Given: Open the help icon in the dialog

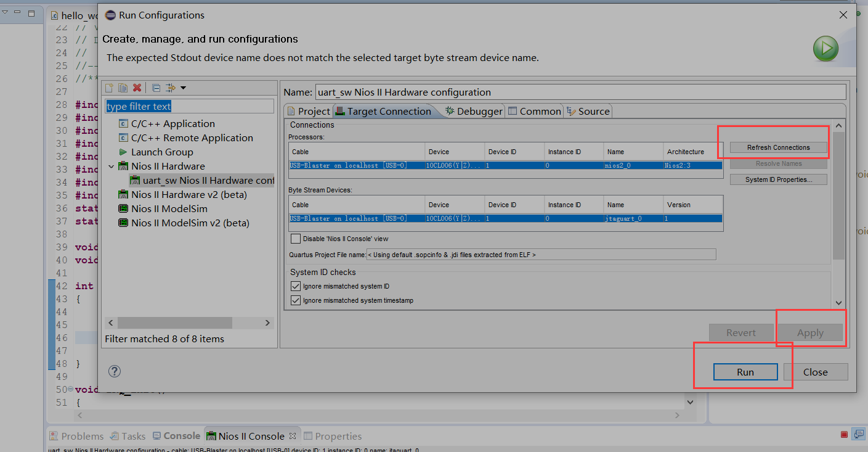Looking at the screenshot, I should pyautogui.click(x=115, y=371).
